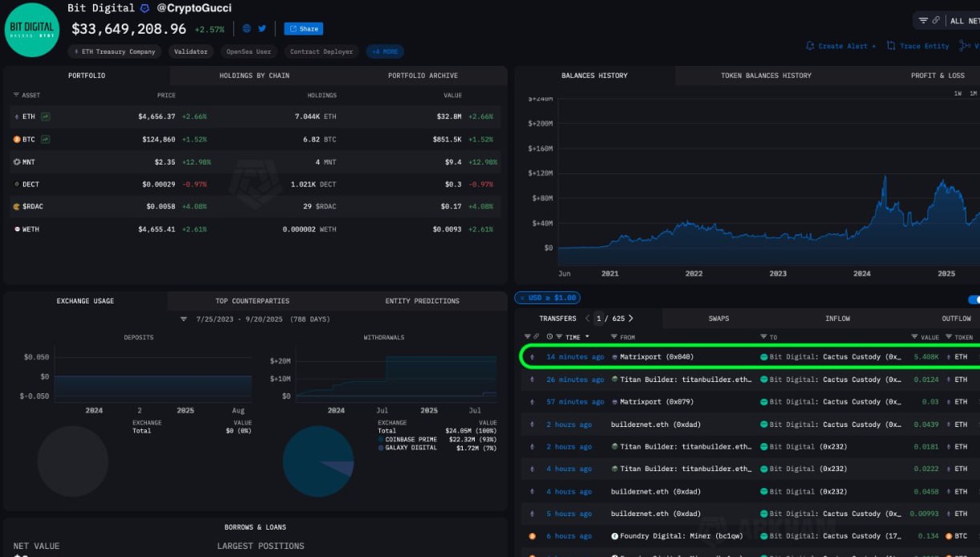Click the Twitter bird icon
980x557 pixels.
(261, 28)
